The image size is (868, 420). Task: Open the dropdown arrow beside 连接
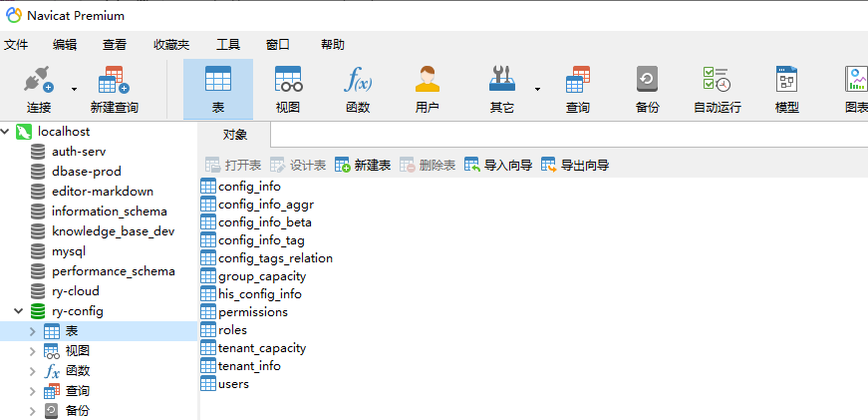coord(74,89)
